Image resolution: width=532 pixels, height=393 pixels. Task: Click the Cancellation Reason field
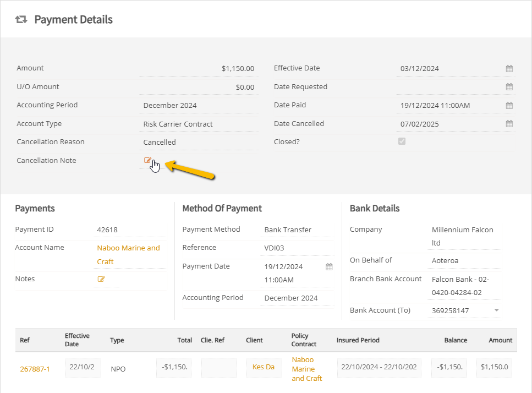pyautogui.click(x=199, y=142)
